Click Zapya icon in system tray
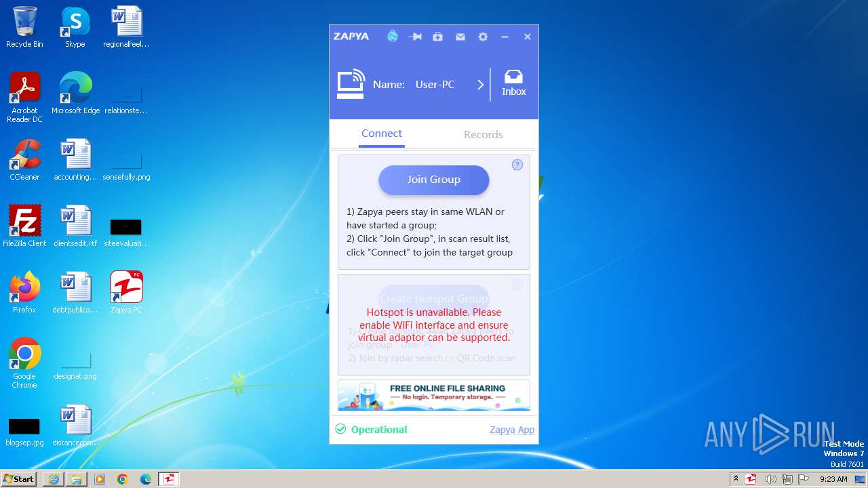The image size is (868, 488). pos(751,479)
